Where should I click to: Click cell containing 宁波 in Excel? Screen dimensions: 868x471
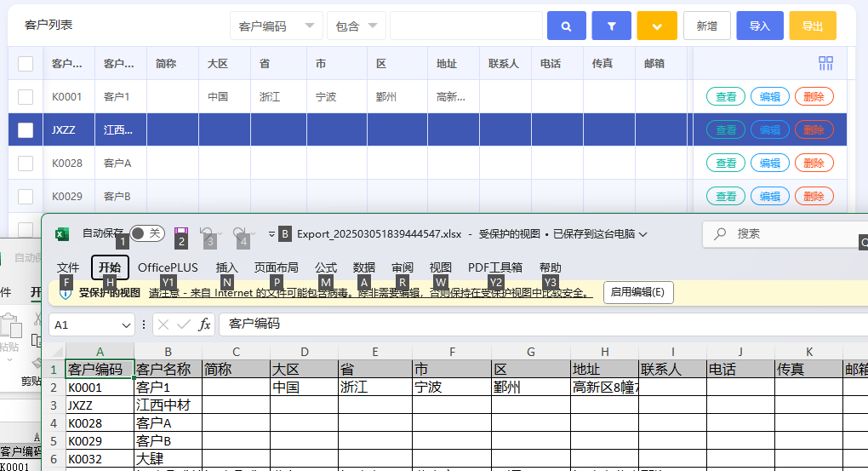(x=452, y=388)
